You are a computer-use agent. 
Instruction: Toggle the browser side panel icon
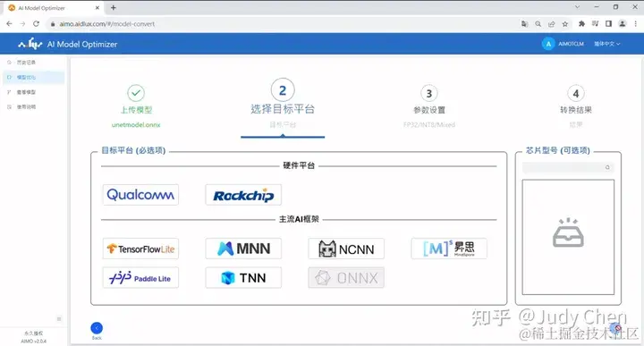(x=609, y=24)
